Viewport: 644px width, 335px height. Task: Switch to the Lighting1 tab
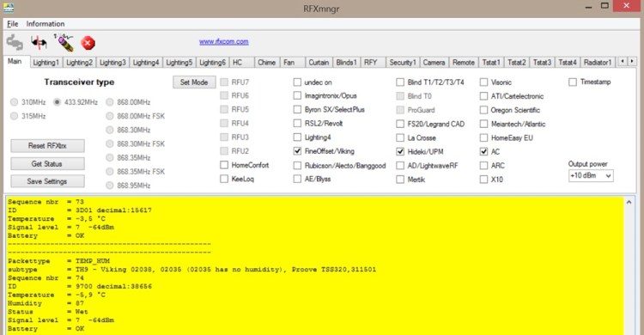click(x=46, y=63)
